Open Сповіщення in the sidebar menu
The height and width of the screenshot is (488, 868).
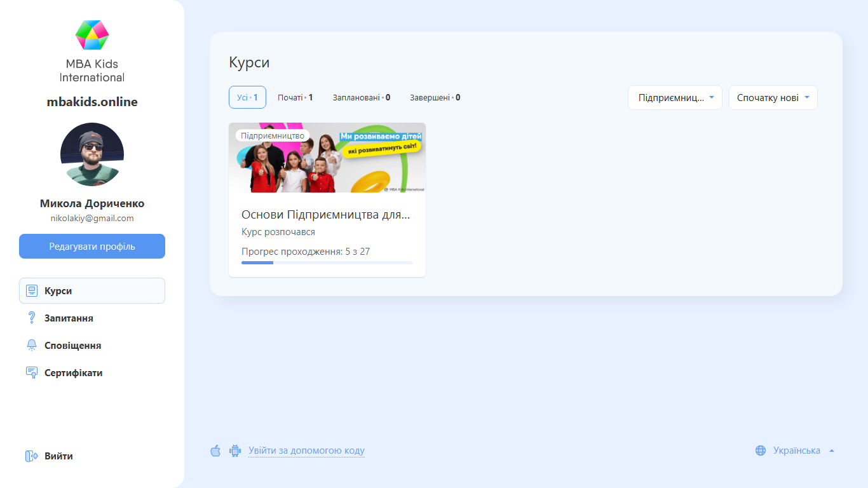(92, 346)
